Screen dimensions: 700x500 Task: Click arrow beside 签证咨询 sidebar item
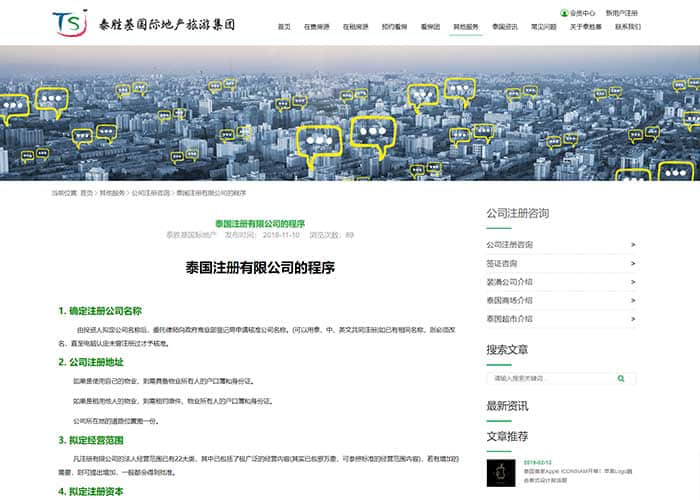click(633, 263)
